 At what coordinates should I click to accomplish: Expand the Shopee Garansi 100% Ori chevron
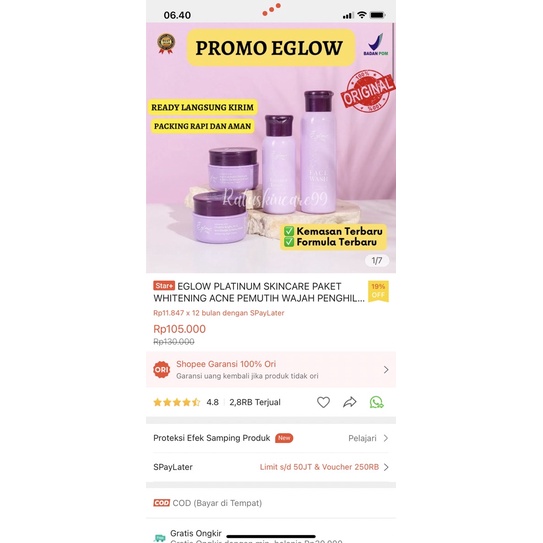(386, 370)
